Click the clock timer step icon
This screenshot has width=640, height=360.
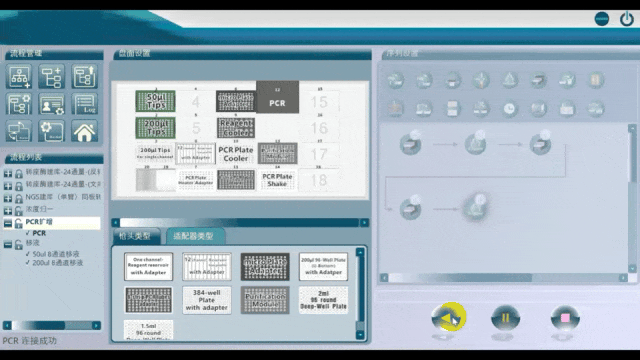[509, 109]
